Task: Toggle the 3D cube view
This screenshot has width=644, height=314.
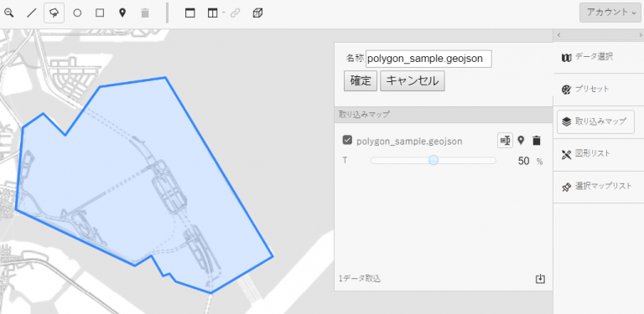Action: (x=257, y=13)
